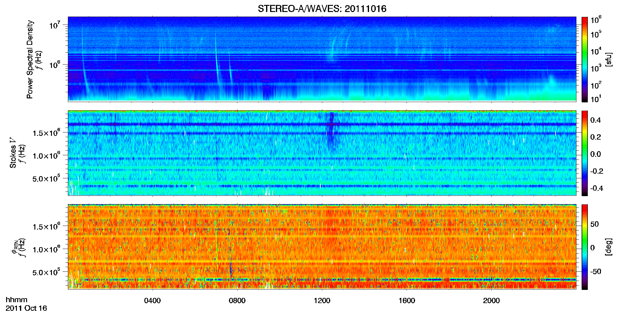The height and width of the screenshot is (332, 644).
Task: Click the 0400 time axis label
Action: (152, 301)
